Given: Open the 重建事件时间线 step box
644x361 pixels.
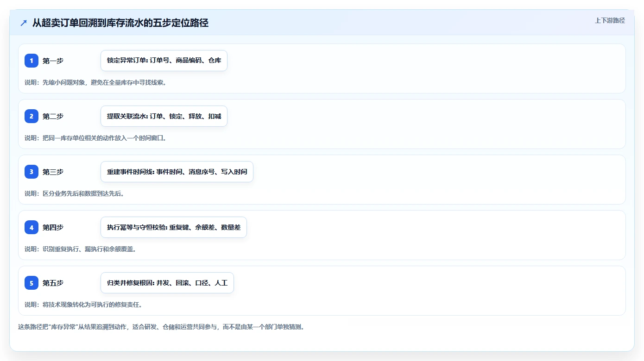Looking at the screenshot, I should tap(177, 172).
